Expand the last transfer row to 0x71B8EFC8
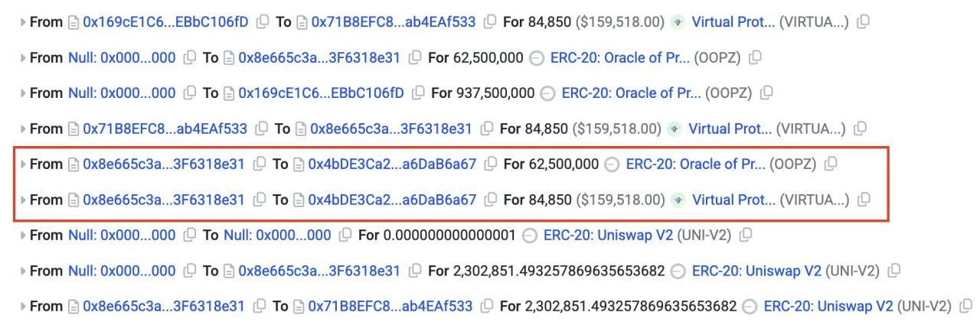This screenshot has width=980, height=322. coord(23,306)
